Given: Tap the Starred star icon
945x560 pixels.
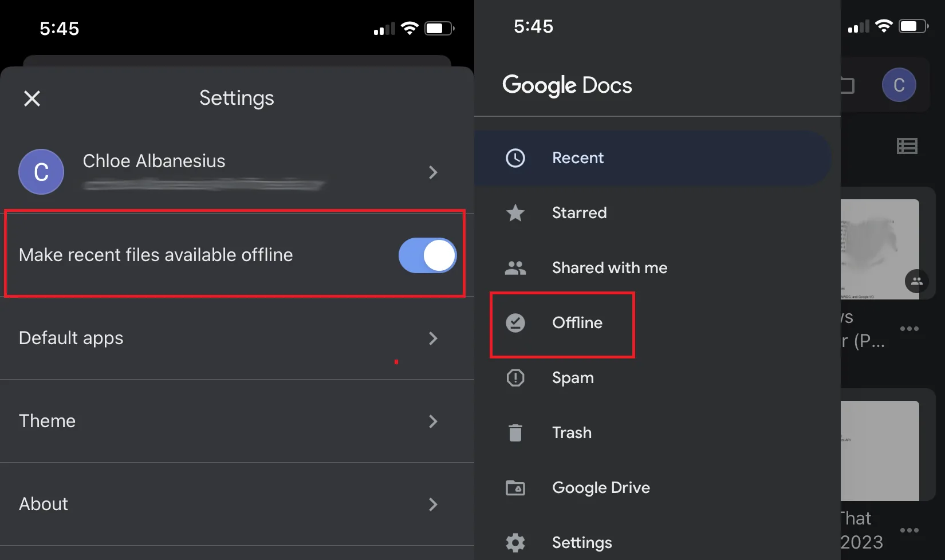Looking at the screenshot, I should (515, 213).
